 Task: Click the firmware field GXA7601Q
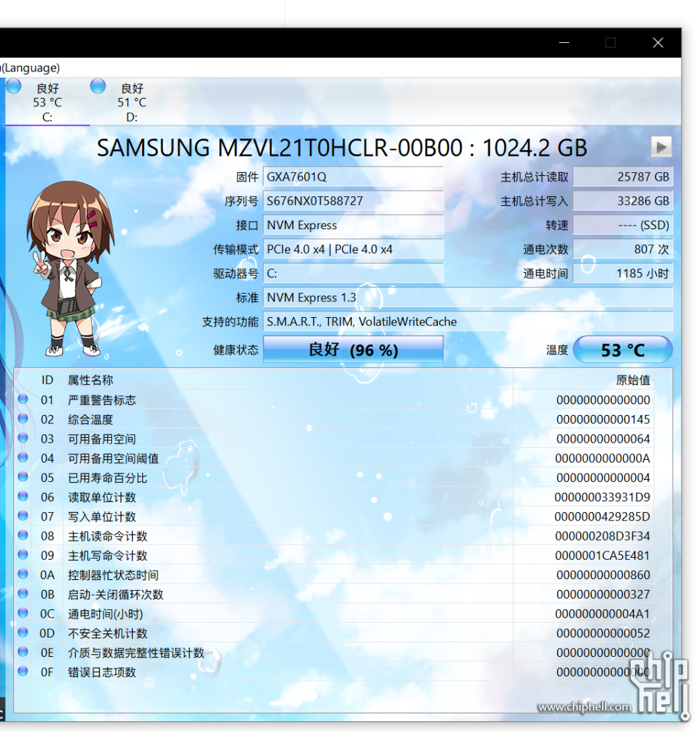coord(353,177)
